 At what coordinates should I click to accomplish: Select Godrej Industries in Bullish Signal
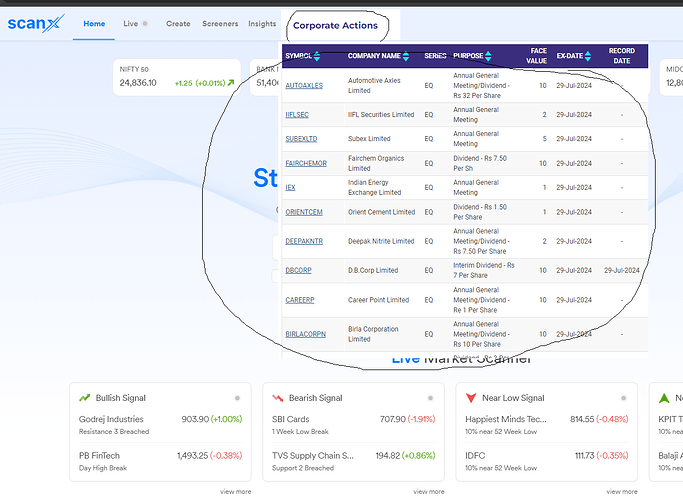[x=160, y=425]
